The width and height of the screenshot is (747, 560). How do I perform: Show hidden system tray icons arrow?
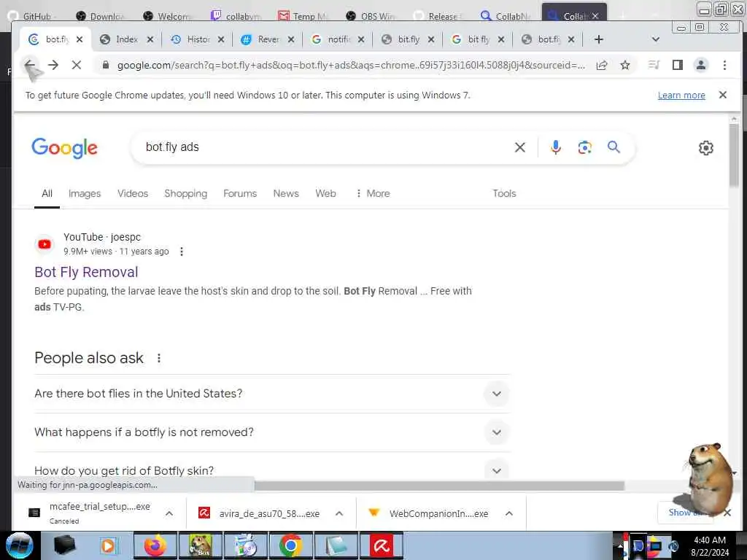click(x=620, y=546)
